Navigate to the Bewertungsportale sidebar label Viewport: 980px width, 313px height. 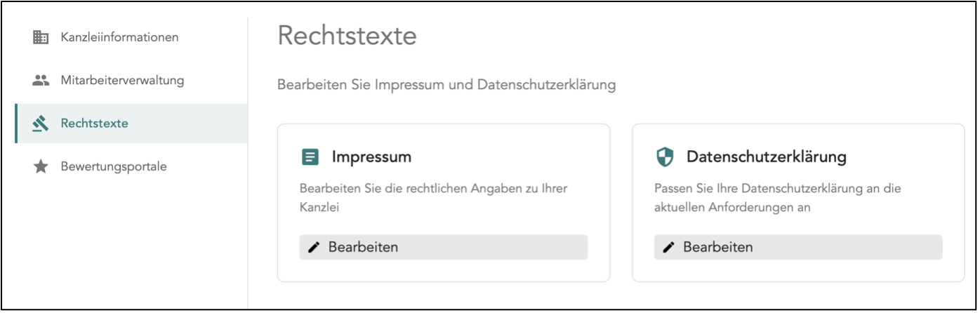[x=114, y=167]
